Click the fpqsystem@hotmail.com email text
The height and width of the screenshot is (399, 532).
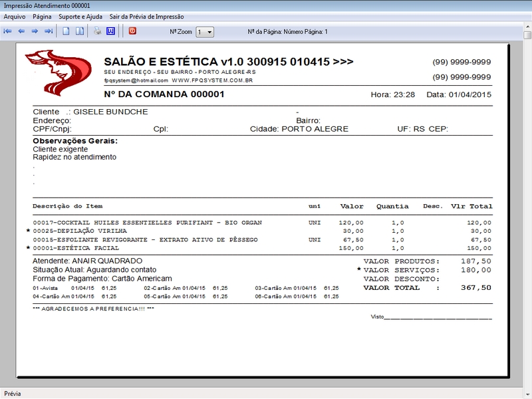click(x=136, y=80)
